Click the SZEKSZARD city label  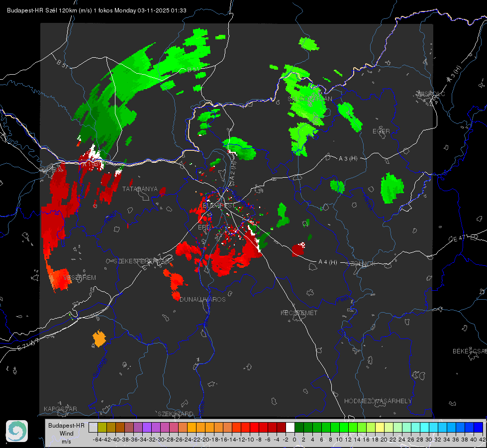pyautogui.click(x=176, y=414)
